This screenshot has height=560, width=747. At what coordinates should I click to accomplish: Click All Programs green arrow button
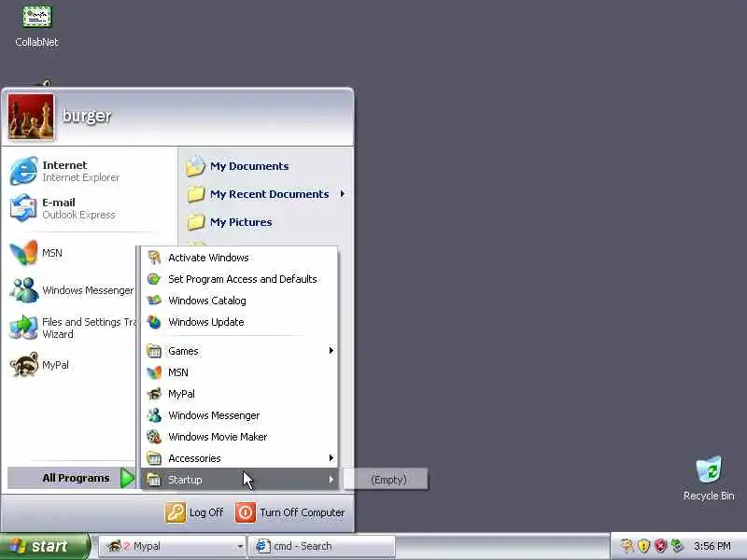(127, 478)
